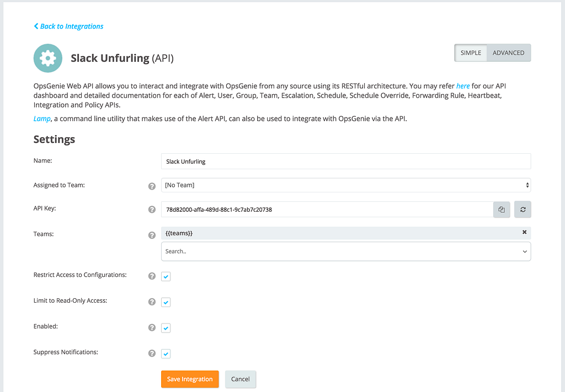The height and width of the screenshot is (392, 565).
Task: Toggle Suppress Notifications checkbox
Action: [x=166, y=354]
